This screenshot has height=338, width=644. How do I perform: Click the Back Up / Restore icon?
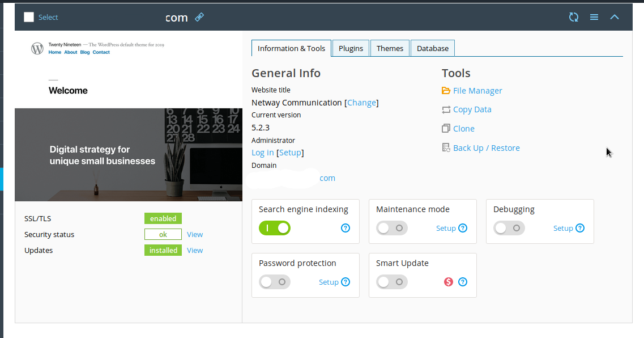point(446,148)
